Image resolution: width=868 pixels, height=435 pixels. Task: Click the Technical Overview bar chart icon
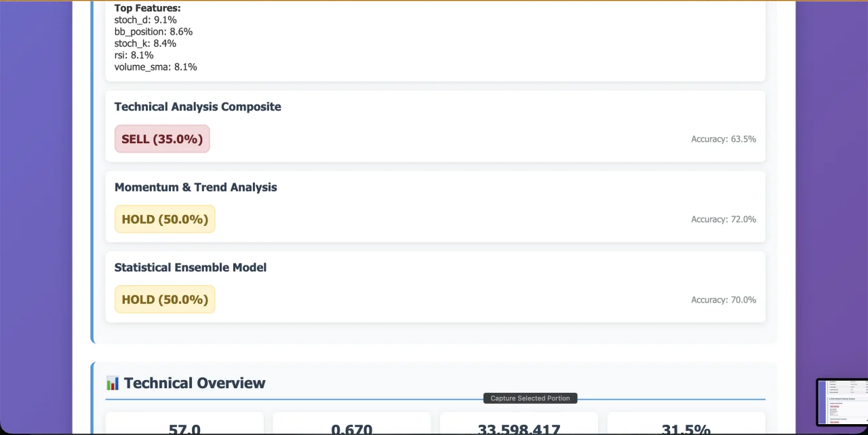(x=113, y=383)
